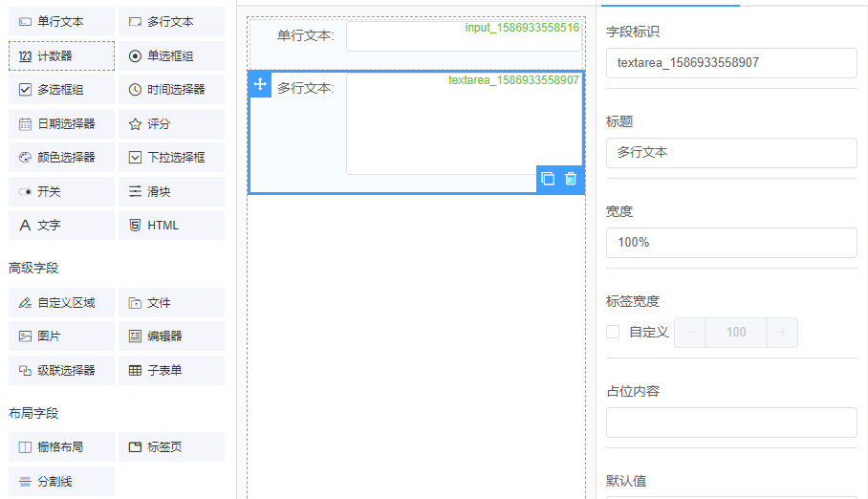Image resolution: width=868 pixels, height=499 pixels.
Task: Add the 标签页 tabs layout component
Action: 171,447
